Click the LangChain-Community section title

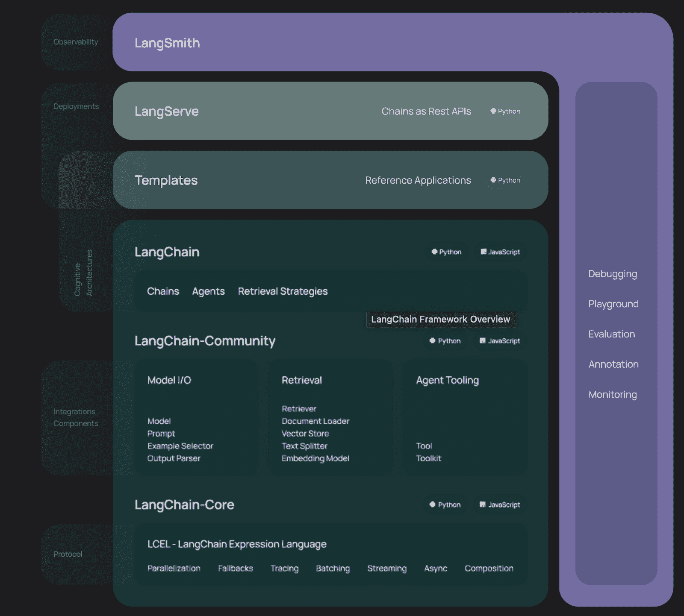click(x=205, y=341)
